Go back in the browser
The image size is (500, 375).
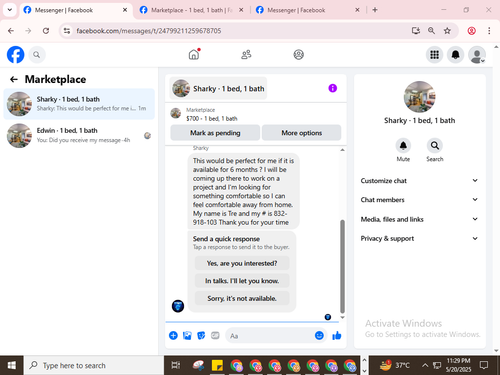click(11, 31)
